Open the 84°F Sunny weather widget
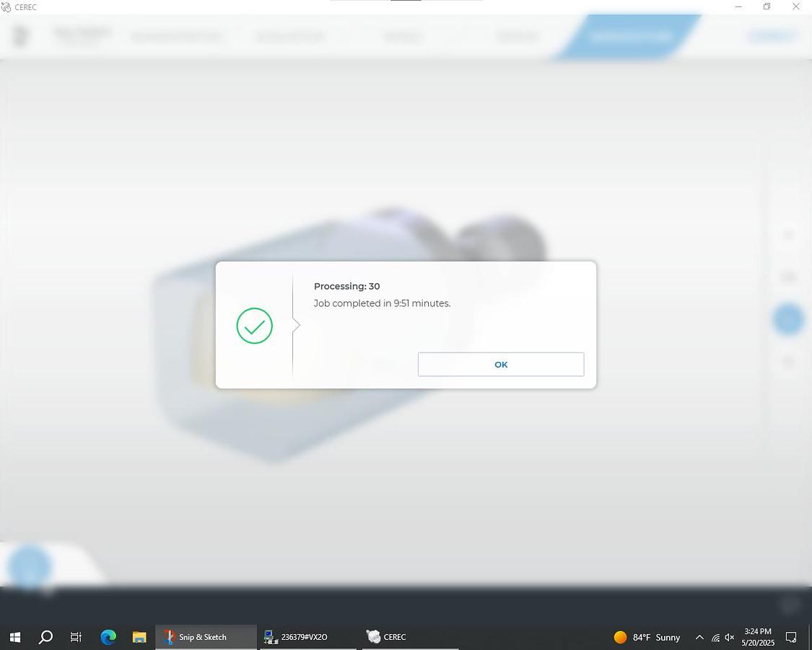 tap(647, 637)
